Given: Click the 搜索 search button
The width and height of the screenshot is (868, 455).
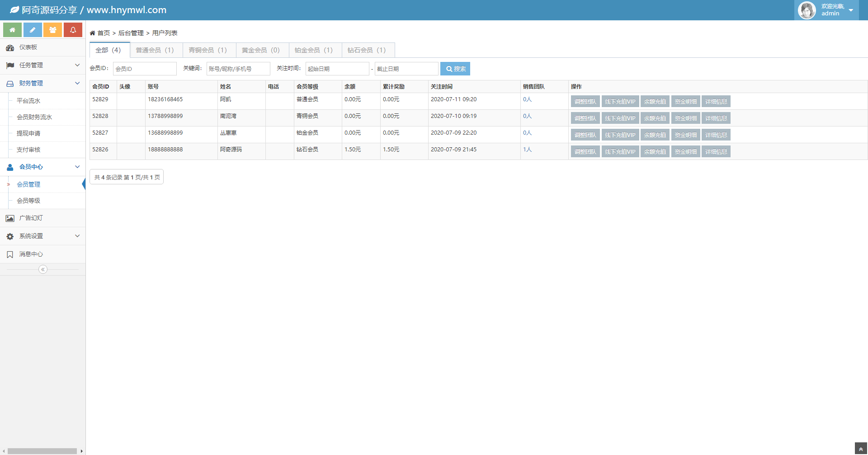Looking at the screenshot, I should pyautogui.click(x=455, y=69).
